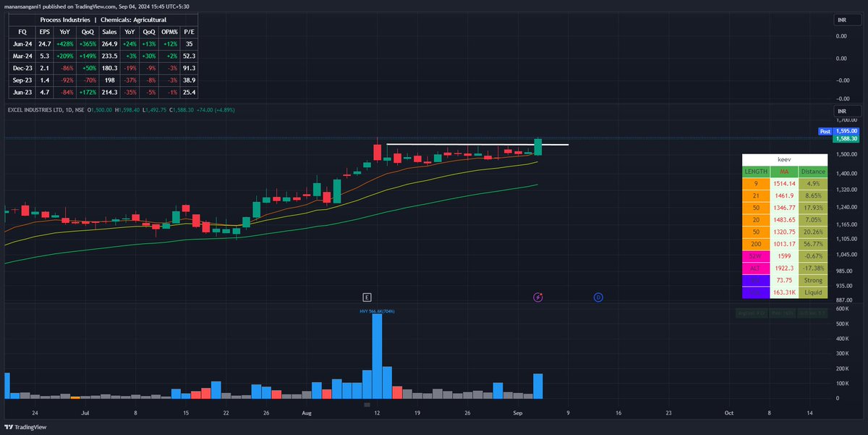Click the +365% QoQ value
Viewport: 868px width, 435px height.
(88, 43)
